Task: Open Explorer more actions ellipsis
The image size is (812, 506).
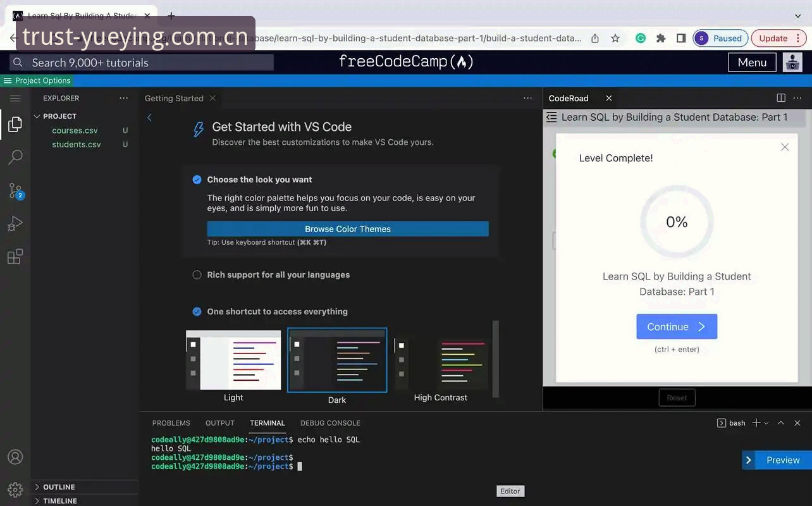Action: click(124, 98)
